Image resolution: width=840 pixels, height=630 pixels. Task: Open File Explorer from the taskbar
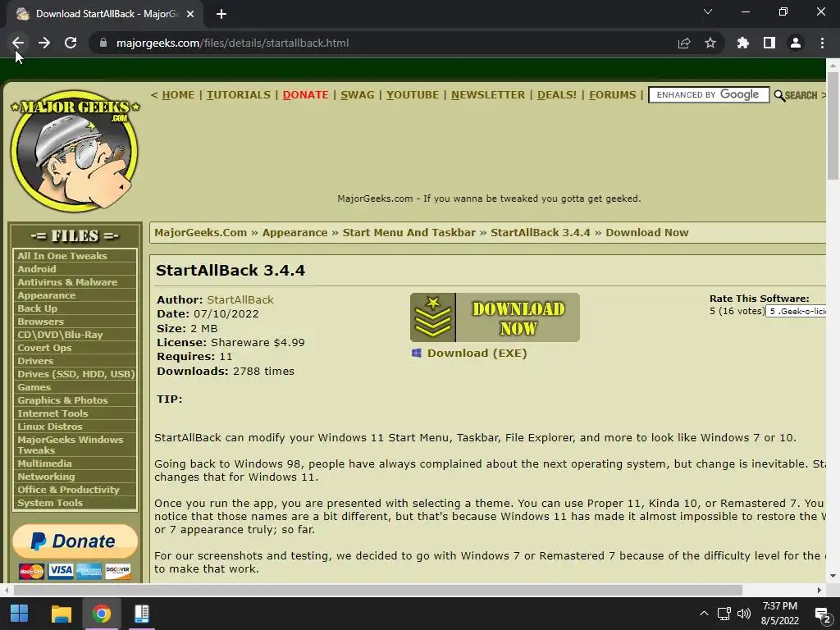coord(61,614)
